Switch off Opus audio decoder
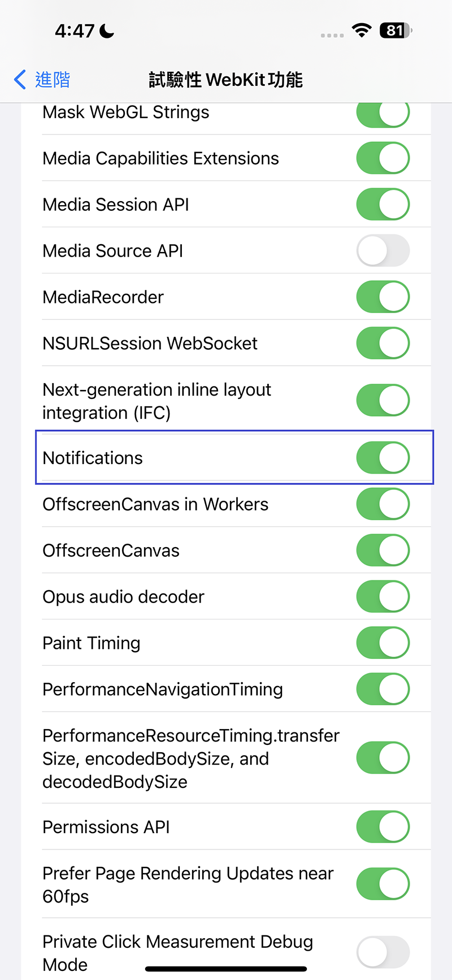This screenshot has height=980, width=452. click(383, 597)
